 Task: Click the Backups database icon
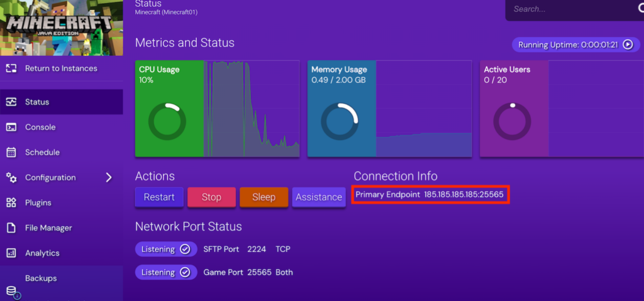point(12,292)
